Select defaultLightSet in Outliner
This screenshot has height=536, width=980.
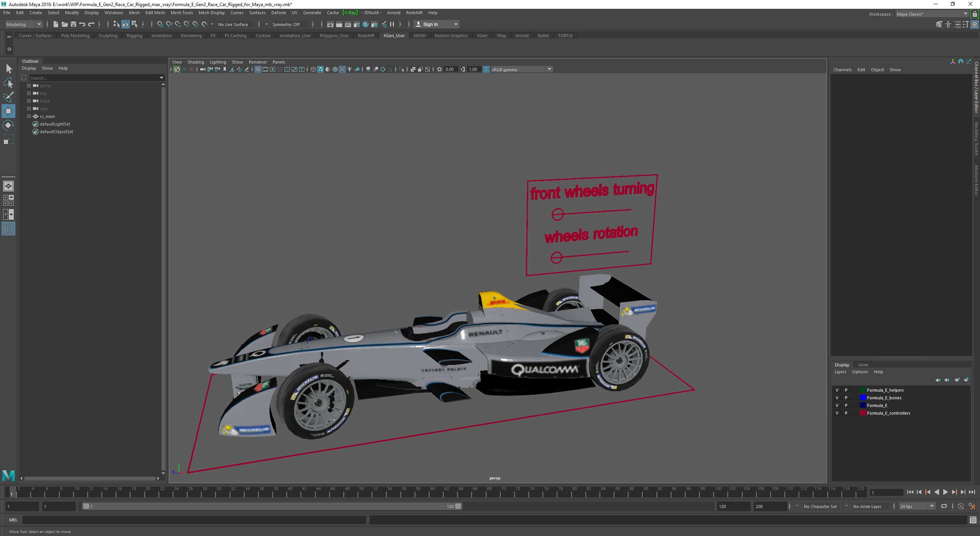point(55,124)
